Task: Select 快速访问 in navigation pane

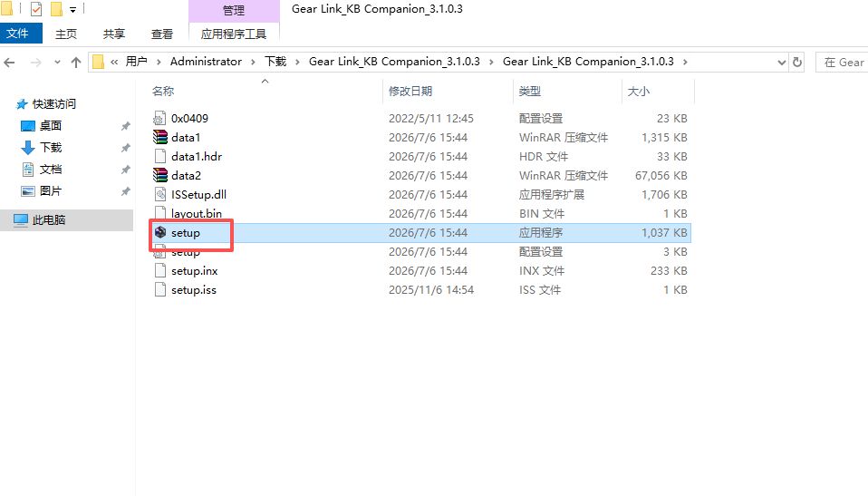Action: coord(53,103)
